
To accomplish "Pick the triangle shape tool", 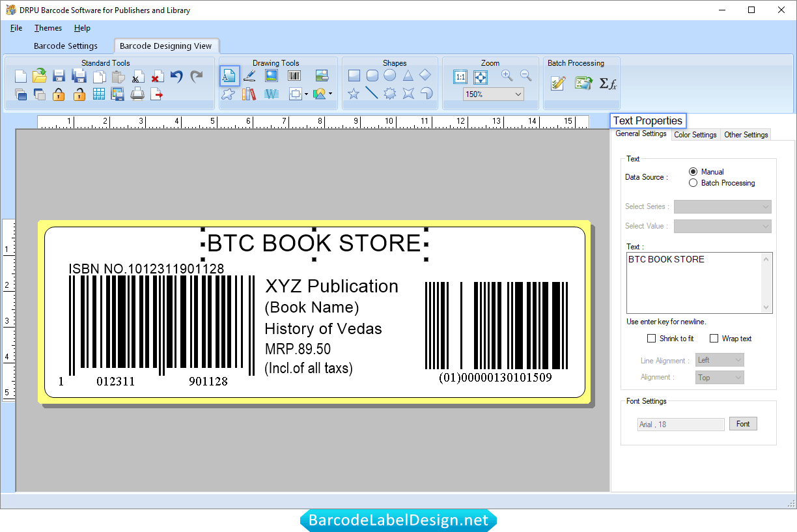I will (x=408, y=76).
